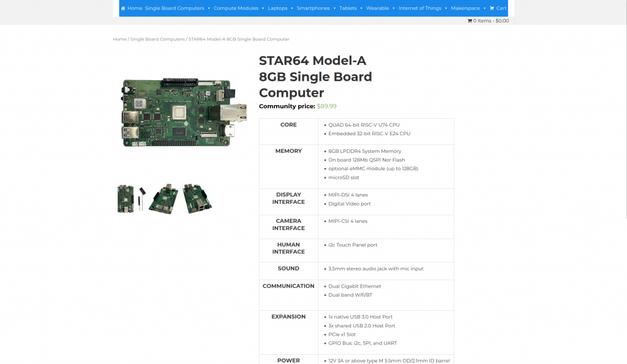Screen dimensions: 627x364
Task: Open the Smartphones menu item
Action: point(313,9)
